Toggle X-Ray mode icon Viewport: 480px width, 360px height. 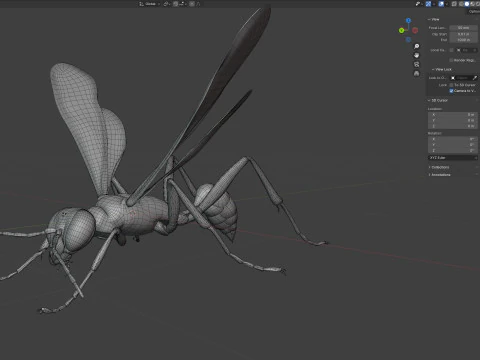454,4
